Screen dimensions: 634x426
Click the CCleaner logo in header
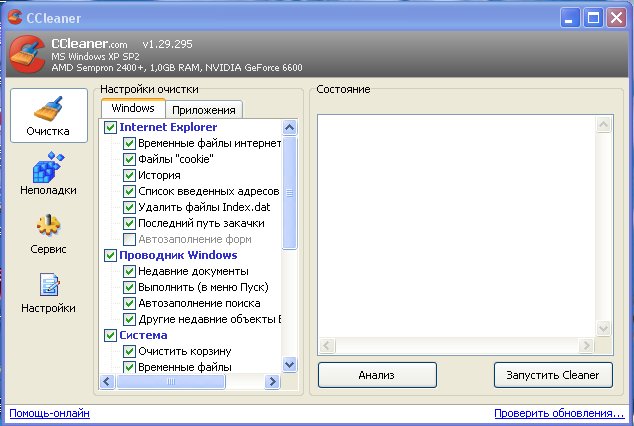27,54
